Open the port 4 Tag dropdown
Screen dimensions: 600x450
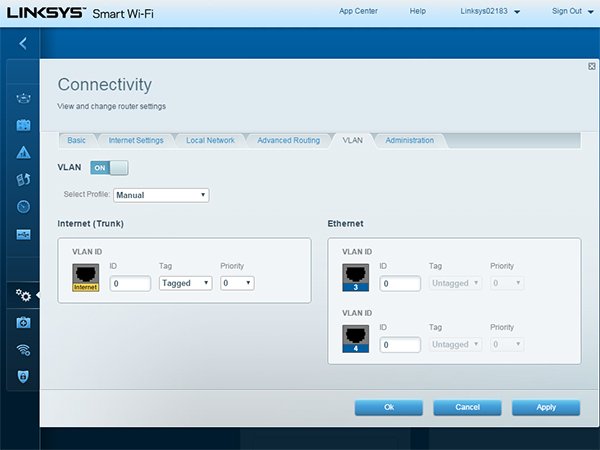pos(455,344)
